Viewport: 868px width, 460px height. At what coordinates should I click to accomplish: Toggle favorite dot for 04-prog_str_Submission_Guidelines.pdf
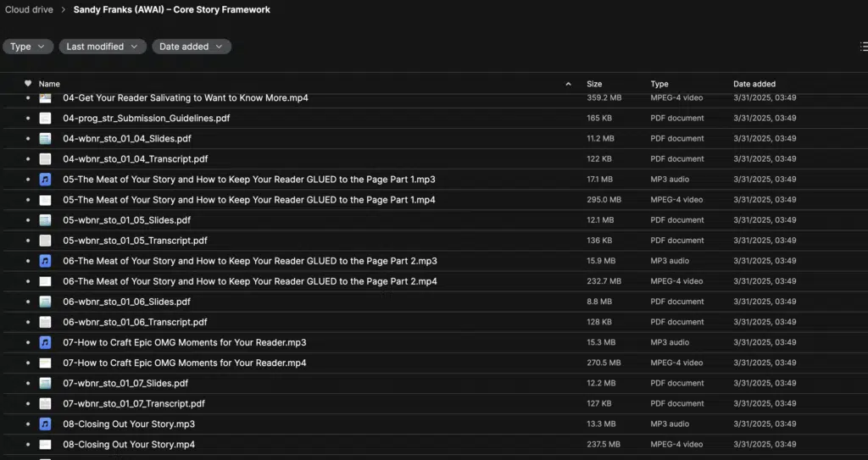click(28, 118)
